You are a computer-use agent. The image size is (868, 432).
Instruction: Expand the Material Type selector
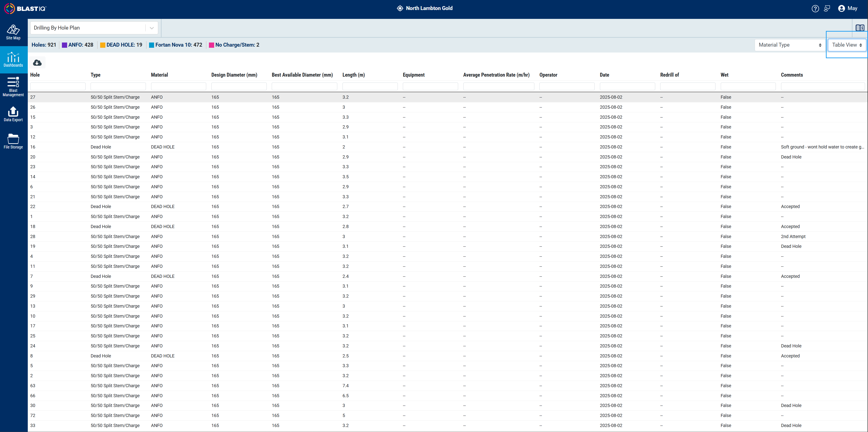[x=790, y=45]
